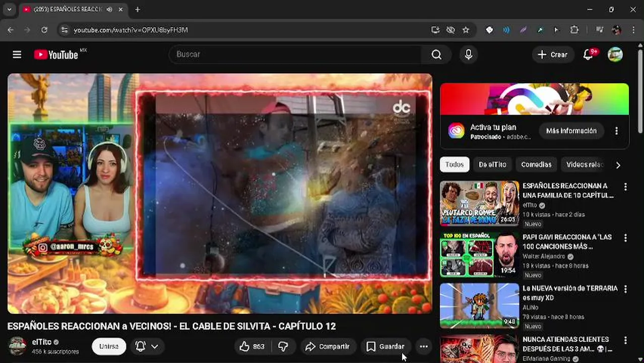The width and height of the screenshot is (644, 363).
Task: Click the Walter Alejandro channel name
Action: tap(544, 257)
